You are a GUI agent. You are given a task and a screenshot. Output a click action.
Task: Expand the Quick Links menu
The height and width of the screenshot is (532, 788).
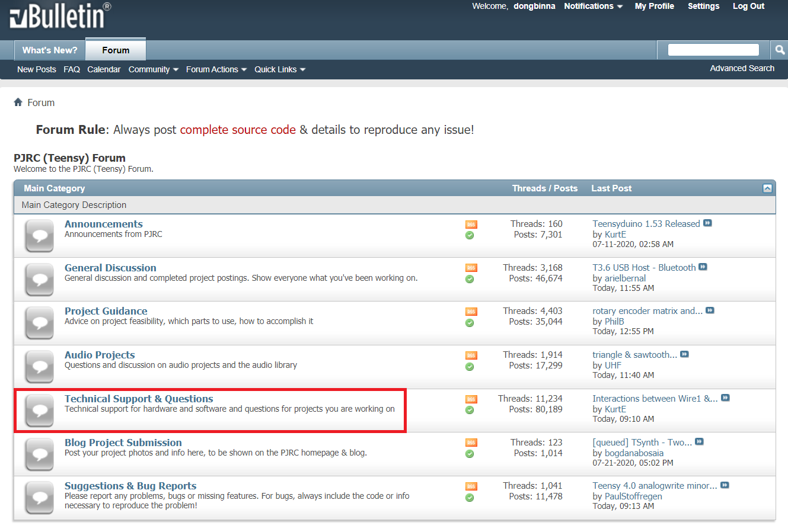pos(280,69)
